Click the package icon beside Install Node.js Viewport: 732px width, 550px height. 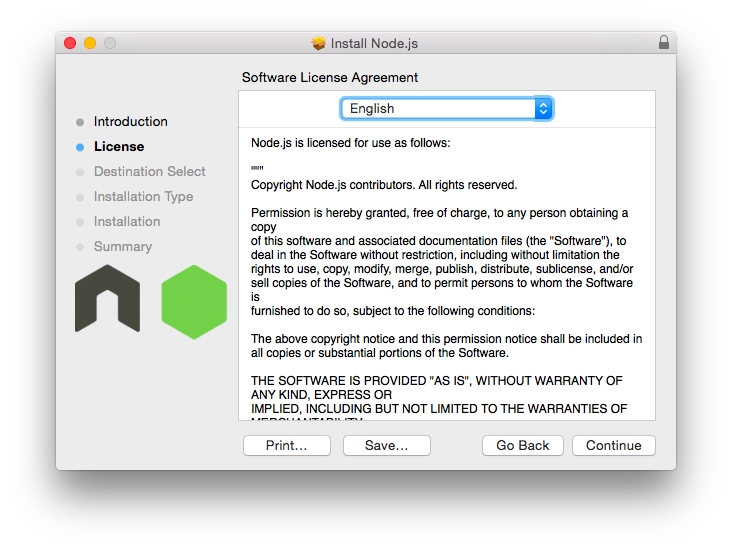pos(319,43)
